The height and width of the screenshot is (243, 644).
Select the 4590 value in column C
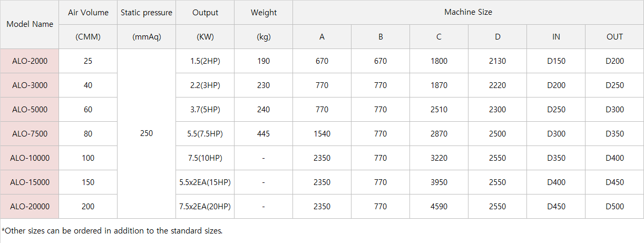tap(439, 207)
